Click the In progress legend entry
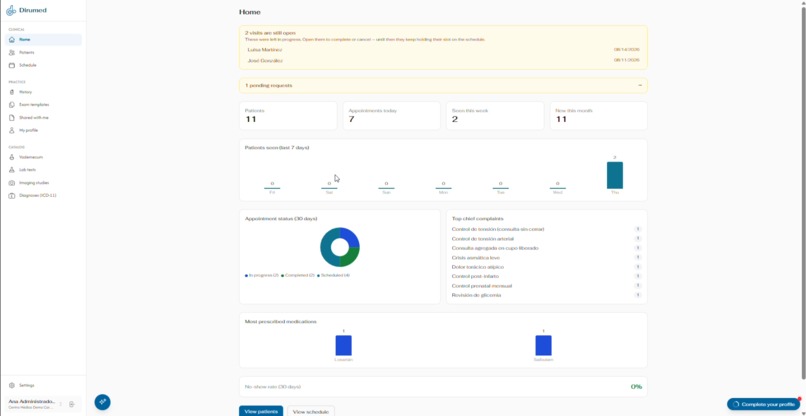Image resolution: width=806 pixels, height=416 pixels. (262, 276)
